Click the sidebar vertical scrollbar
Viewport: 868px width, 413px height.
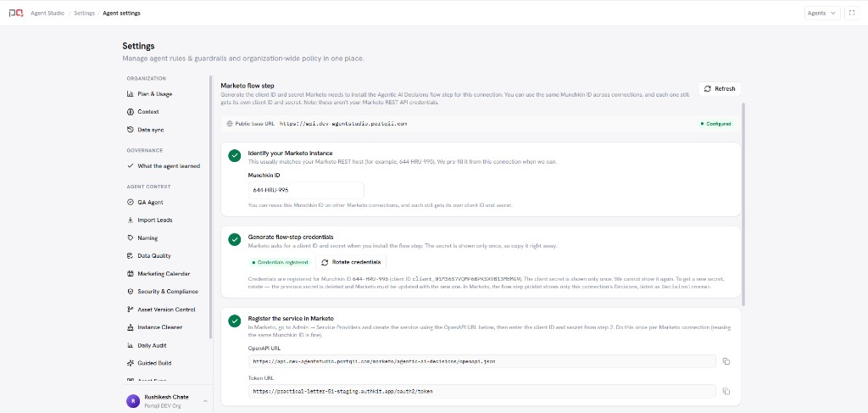click(x=211, y=208)
